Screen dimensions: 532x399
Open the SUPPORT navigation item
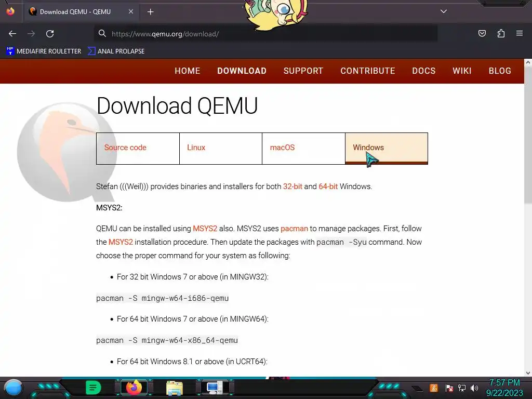tap(303, 71)
